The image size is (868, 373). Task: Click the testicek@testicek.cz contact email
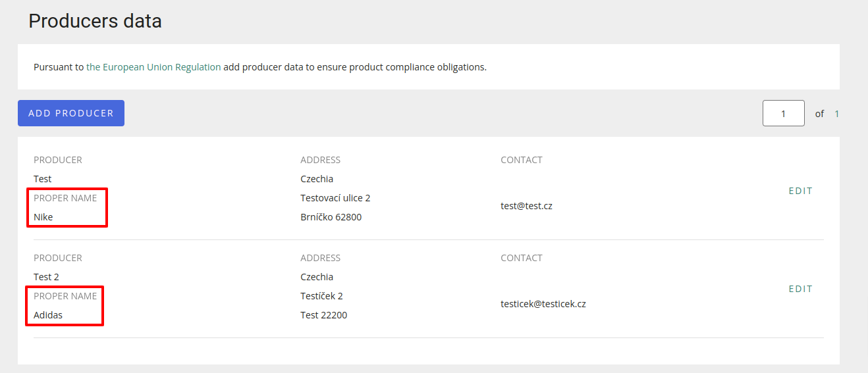(x=543, y=304)
